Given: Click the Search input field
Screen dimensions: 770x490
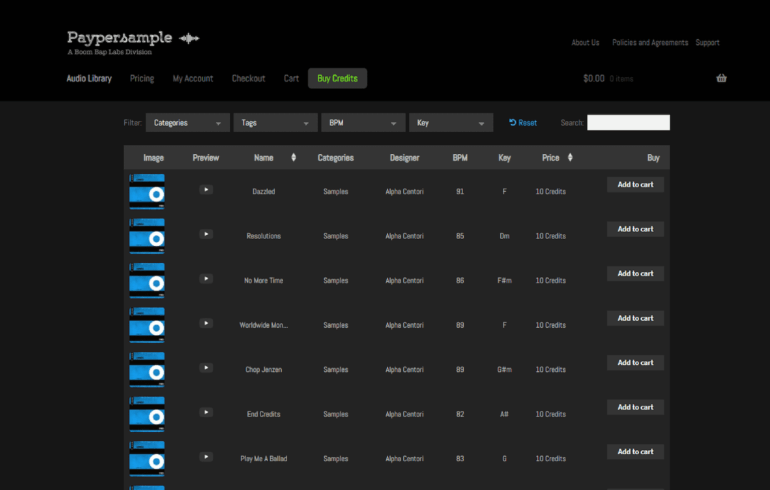Looking at the screenshot, I should pos(628,123).
